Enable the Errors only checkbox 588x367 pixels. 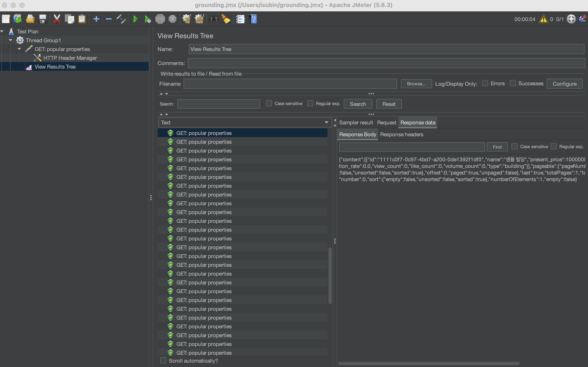click(485, 83)
